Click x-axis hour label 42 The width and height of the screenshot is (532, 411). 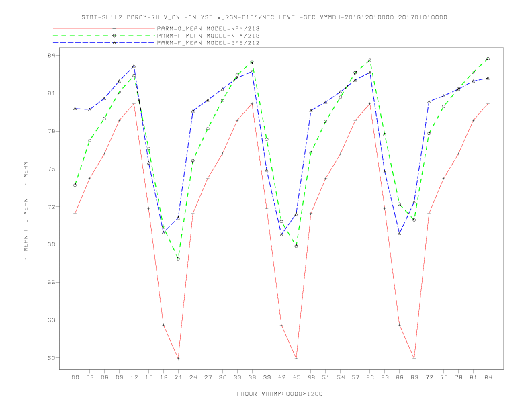(281, 377)
